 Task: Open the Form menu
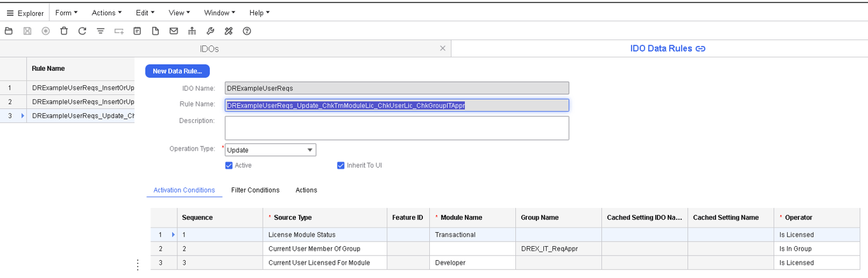click(66, 13)
